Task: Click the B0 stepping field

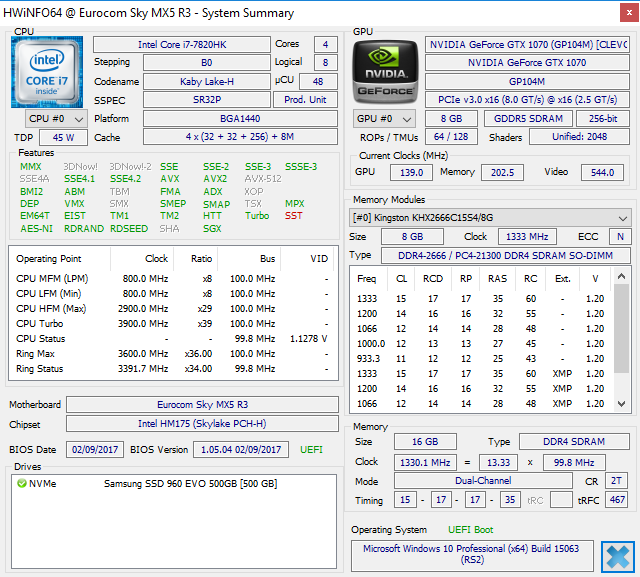Action: tap(207, 63)
